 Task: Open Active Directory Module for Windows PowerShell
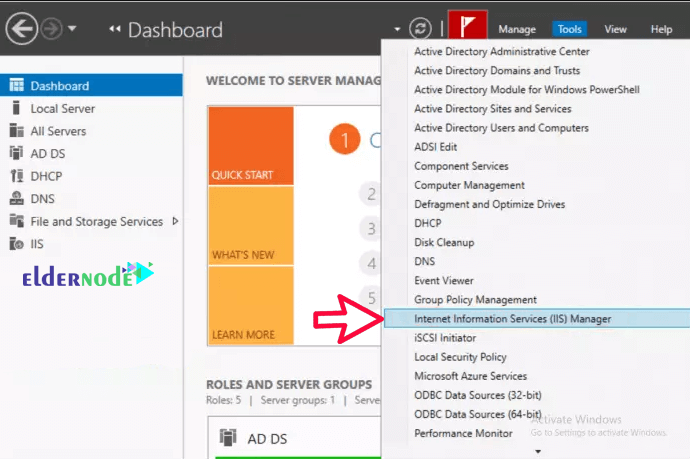click(527, 90)
